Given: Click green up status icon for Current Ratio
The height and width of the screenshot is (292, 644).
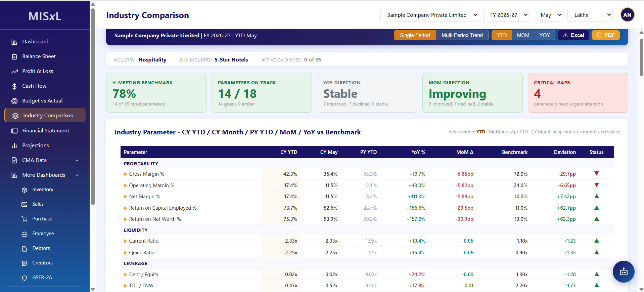Looking at the screenshot, I should [597, 241].
